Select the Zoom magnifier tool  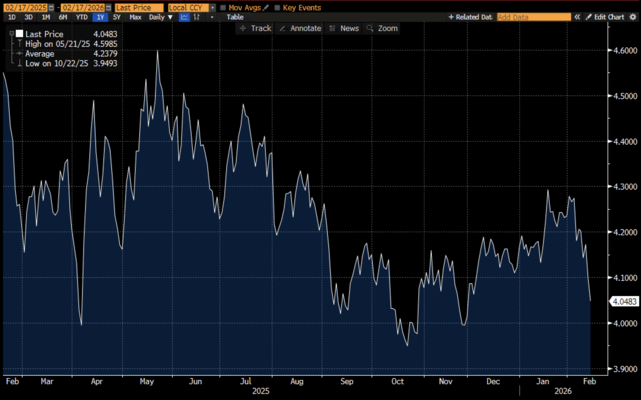point(382,28)
